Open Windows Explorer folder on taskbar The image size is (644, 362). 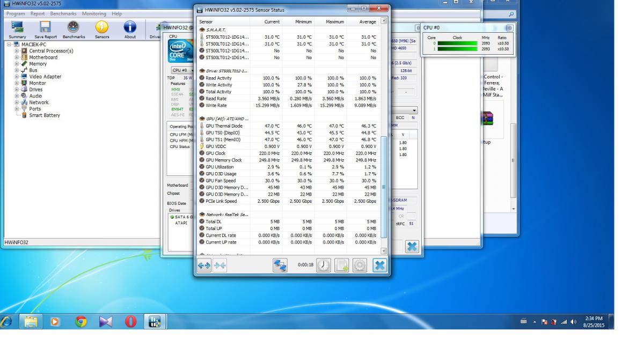[31, 321]
